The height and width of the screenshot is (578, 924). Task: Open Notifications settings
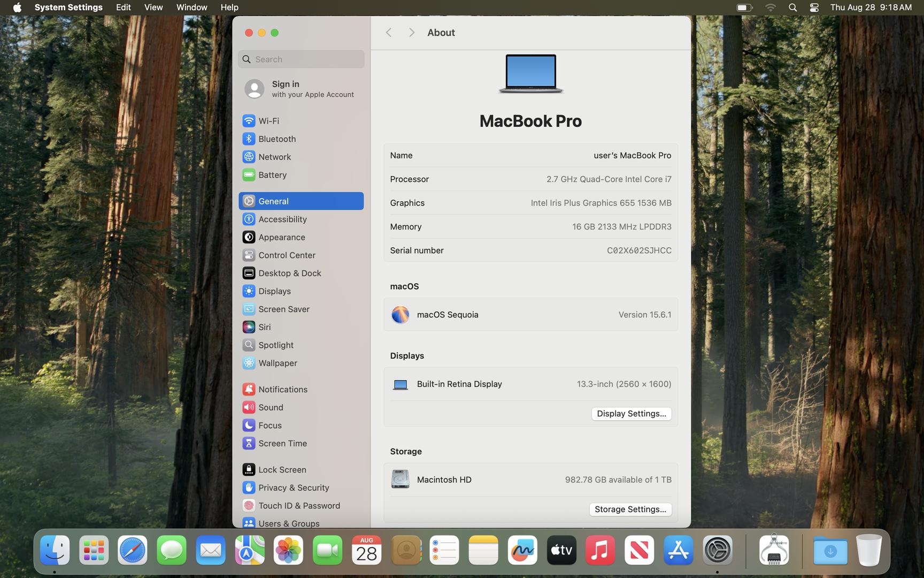301,389
